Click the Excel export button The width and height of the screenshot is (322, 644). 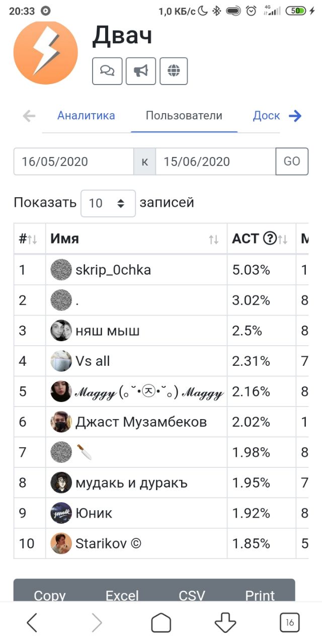[122, 596]
